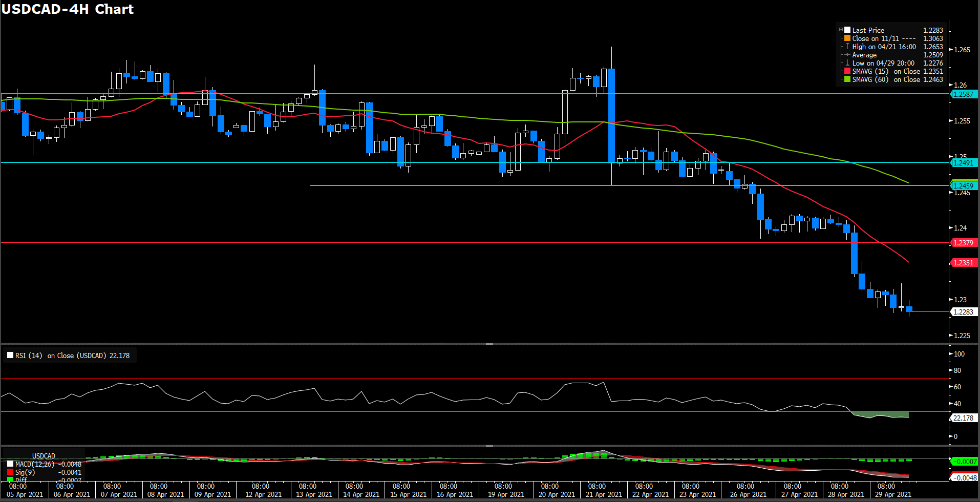The width and height of the screenshot is (980, 502).
Task: Click the USDCAD-4H Chart title
Action: (68, 9)
